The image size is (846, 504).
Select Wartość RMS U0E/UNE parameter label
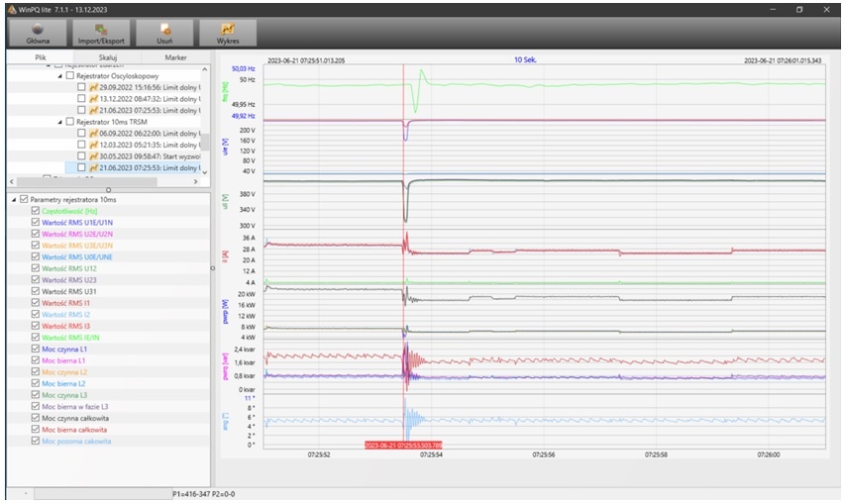tap(77, 257)
